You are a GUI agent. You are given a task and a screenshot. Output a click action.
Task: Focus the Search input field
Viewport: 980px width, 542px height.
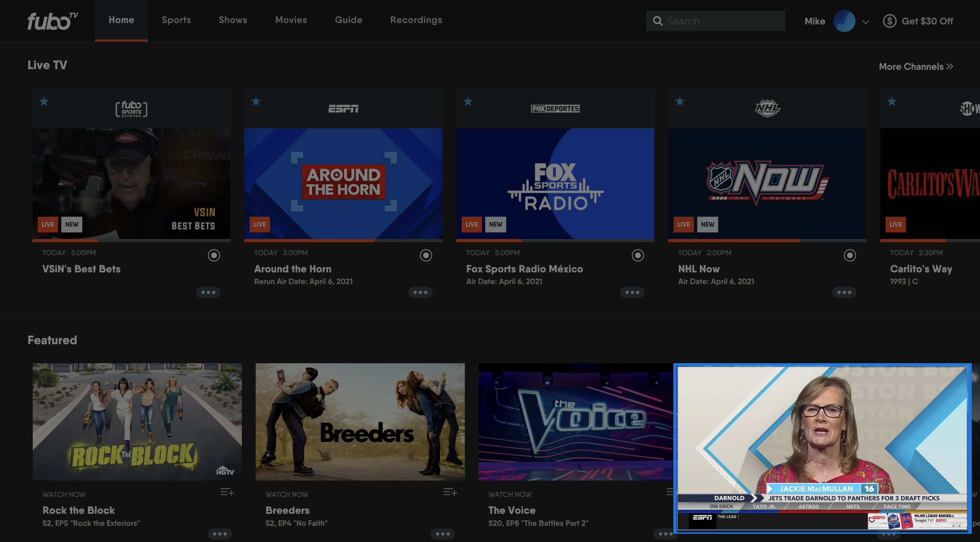pyautogui.click(x=715, y=21)
